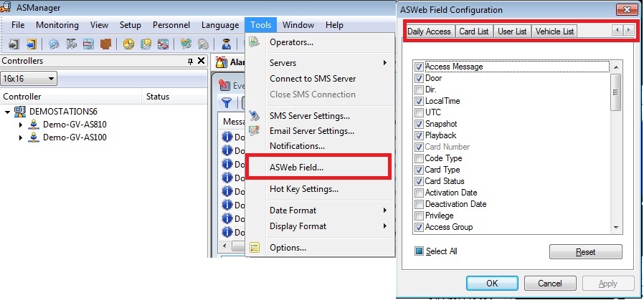Open the Personnel menu

[x=171, y=25]
